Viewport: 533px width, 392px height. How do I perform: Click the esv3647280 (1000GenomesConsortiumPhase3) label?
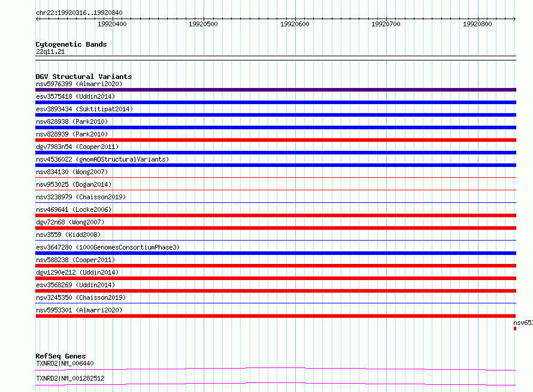pyautogui.click(x=108, y=247)
